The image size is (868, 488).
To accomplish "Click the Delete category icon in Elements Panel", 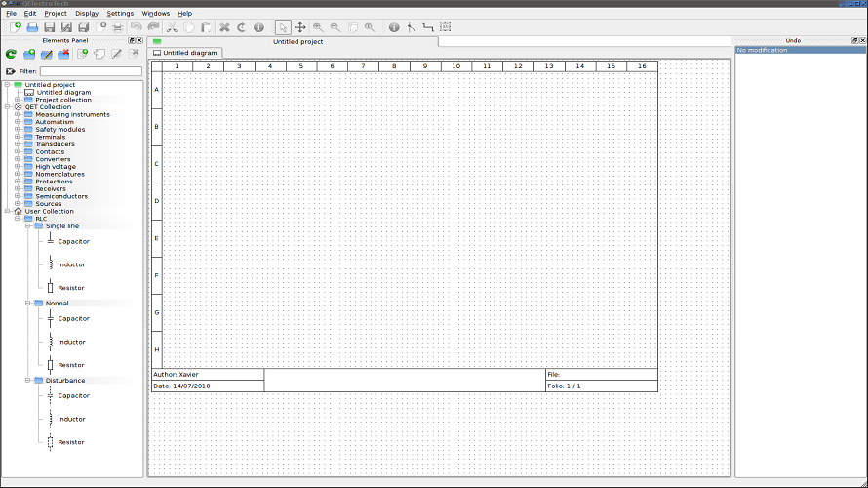I will click(x=63, y=54).
